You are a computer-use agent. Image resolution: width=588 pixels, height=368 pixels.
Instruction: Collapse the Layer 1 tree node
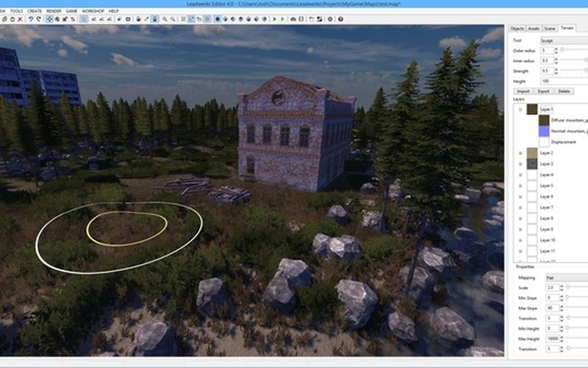point(520,109)
